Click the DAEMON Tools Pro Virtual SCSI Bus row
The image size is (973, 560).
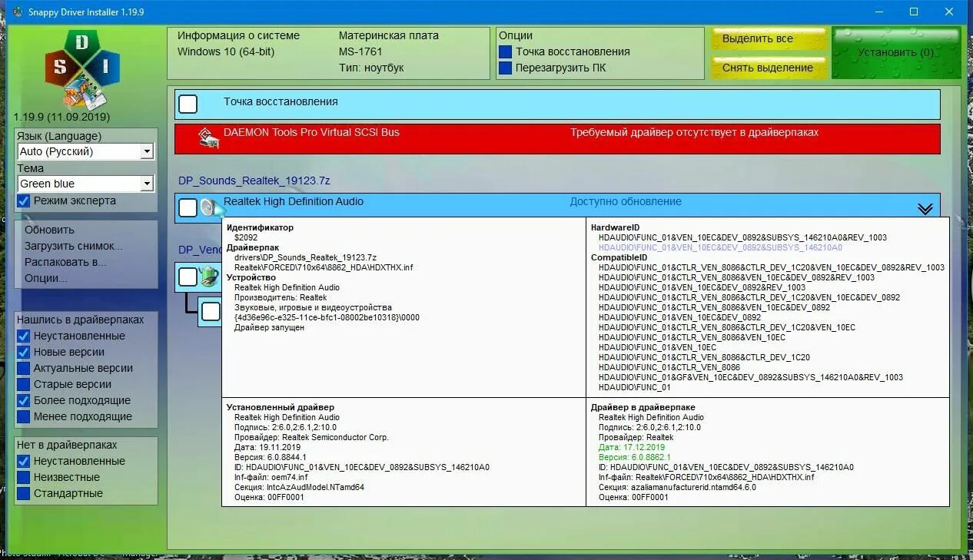(x=557, y=138)
